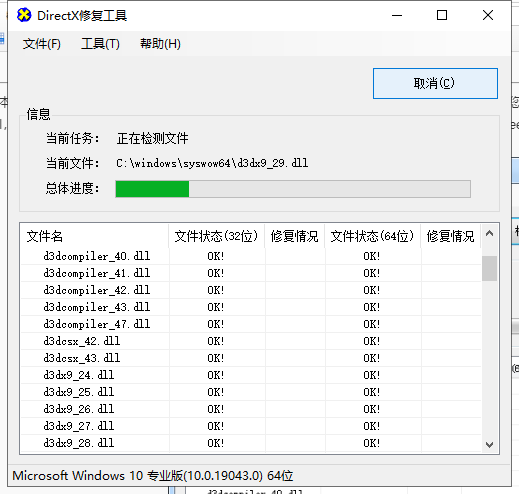This screenshot has height=494, width=519.
Task: Click the scrollbar up arrow in file list
Action: tap(489, 233)
